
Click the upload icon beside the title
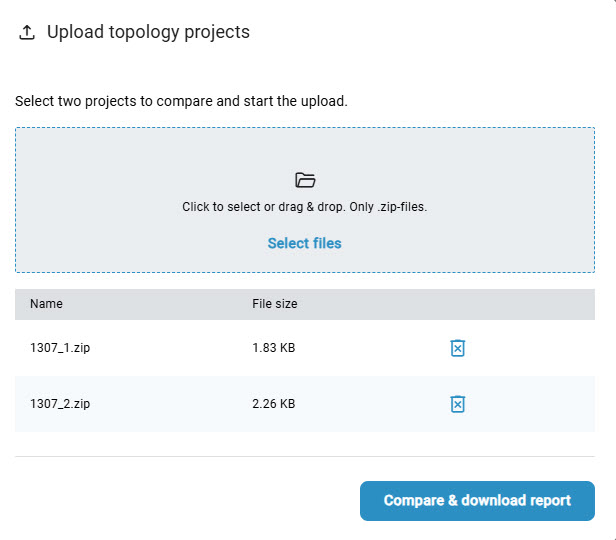click(27, 32)
